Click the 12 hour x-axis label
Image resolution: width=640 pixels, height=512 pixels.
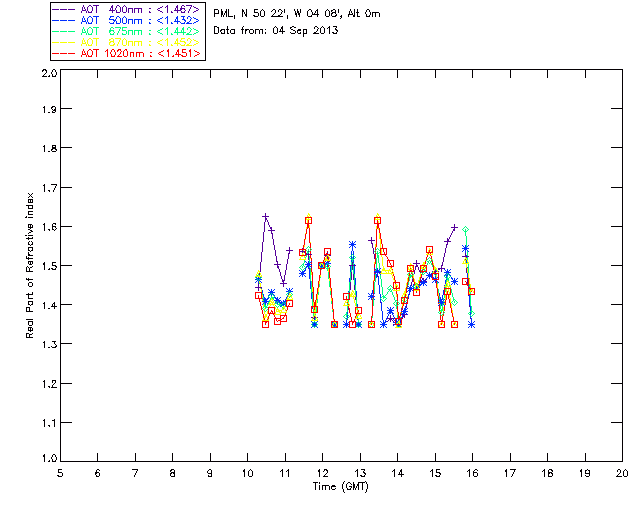tap(322, 473)
